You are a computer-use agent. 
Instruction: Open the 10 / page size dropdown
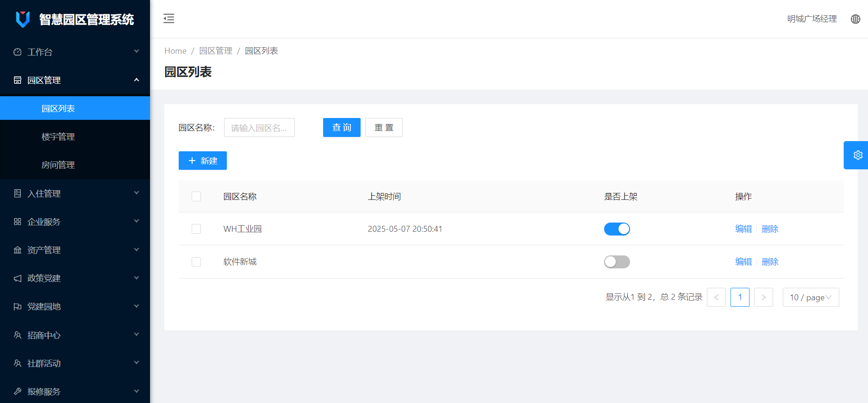810,298
